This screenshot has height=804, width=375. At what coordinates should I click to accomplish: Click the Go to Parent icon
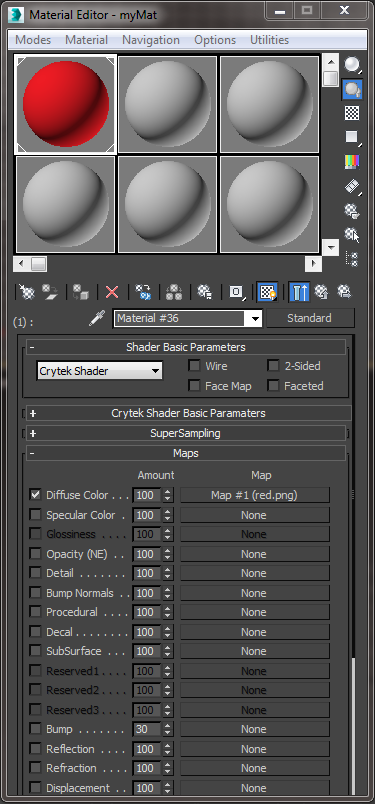click(x=322, y=292)
